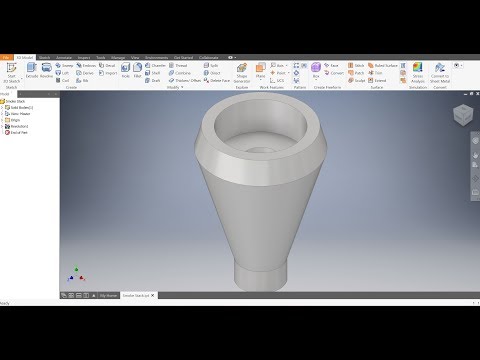
Task: Activate the Emboss tool
Action: click(86, 65)
